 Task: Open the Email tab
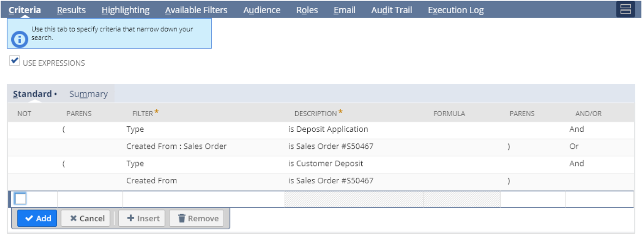pos(344,10)
